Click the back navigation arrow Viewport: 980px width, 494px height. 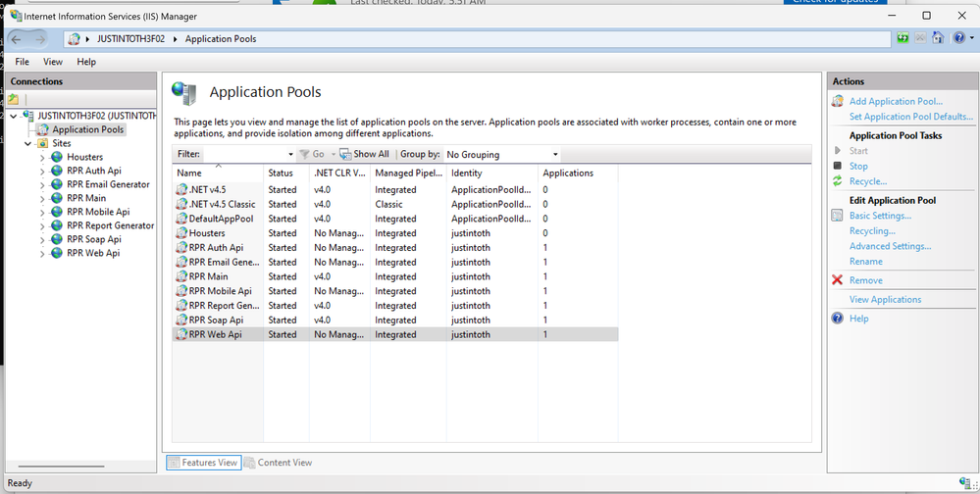click(17, 39)
